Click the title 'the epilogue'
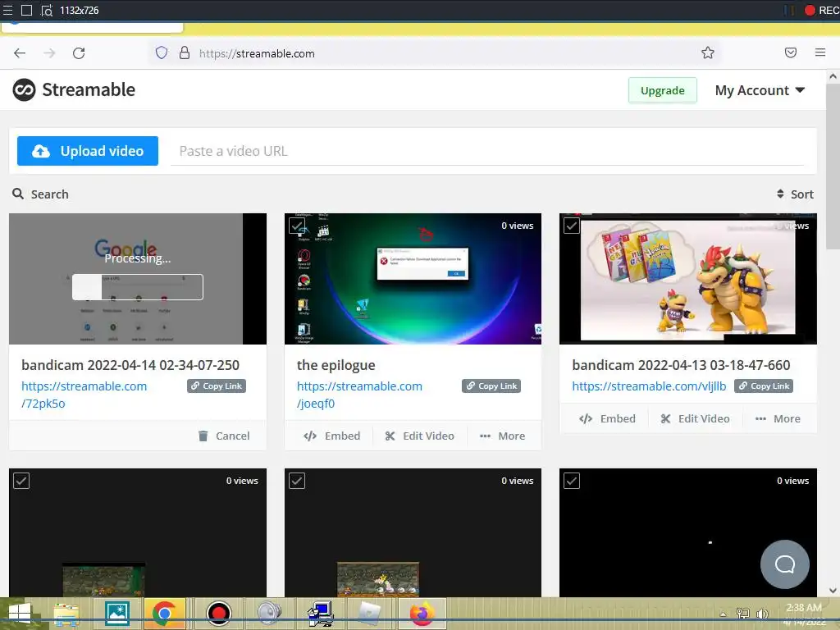The height and width of the screenshot is (630, 840). click(336, 365)
